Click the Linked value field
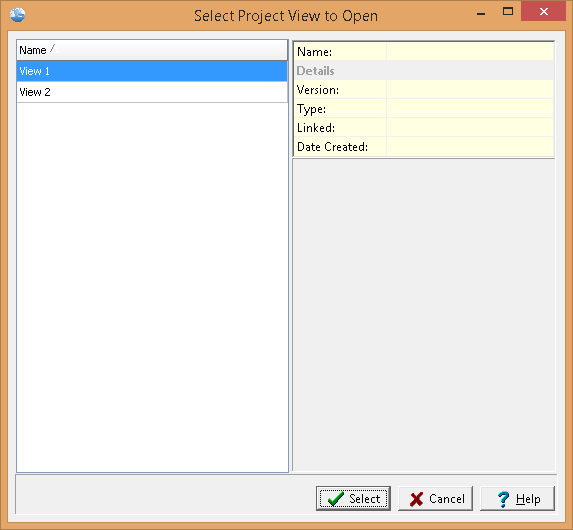 click(x=470, y=128)
